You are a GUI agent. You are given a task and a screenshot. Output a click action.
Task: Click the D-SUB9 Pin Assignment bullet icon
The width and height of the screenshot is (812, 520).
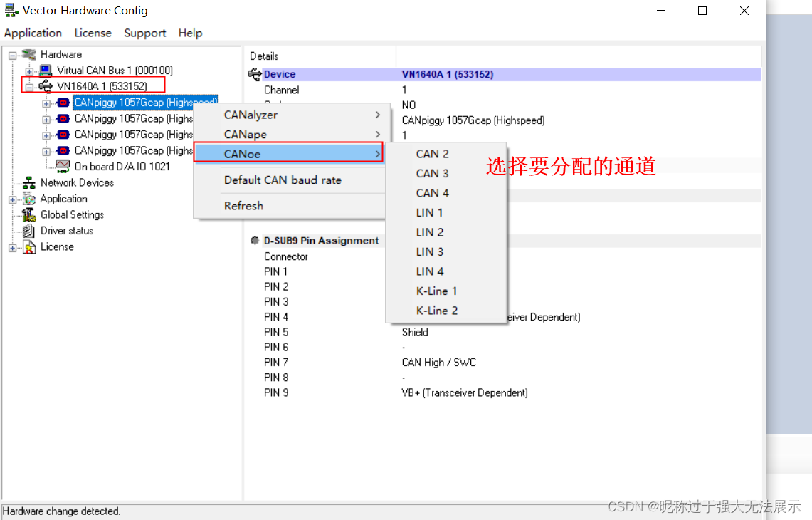(x=254, y=241)
